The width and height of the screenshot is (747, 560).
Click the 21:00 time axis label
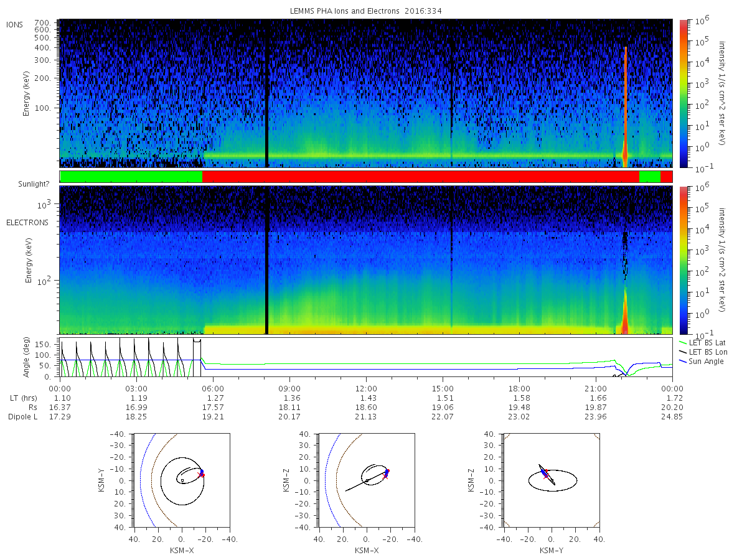coord(596,388)
